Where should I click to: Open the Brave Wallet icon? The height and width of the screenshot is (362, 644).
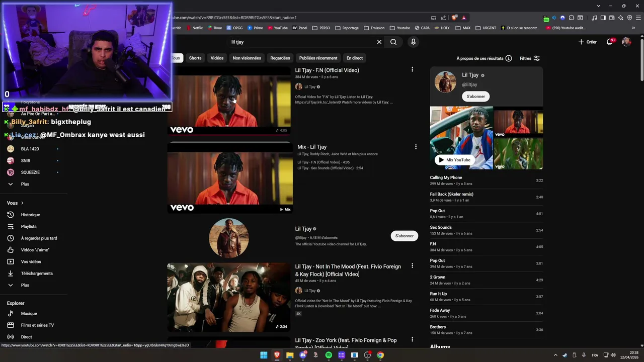612,18
